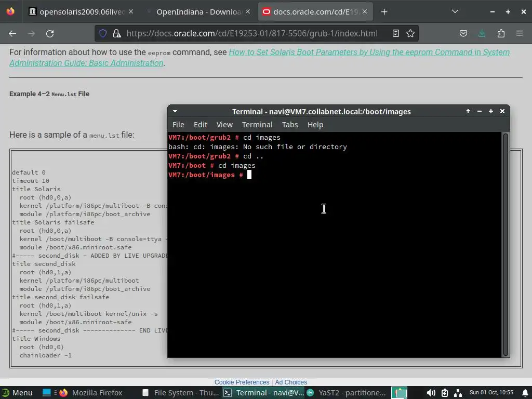Bookmark this page with the star icon
The image size is (532, 399).
click(410, 33)
